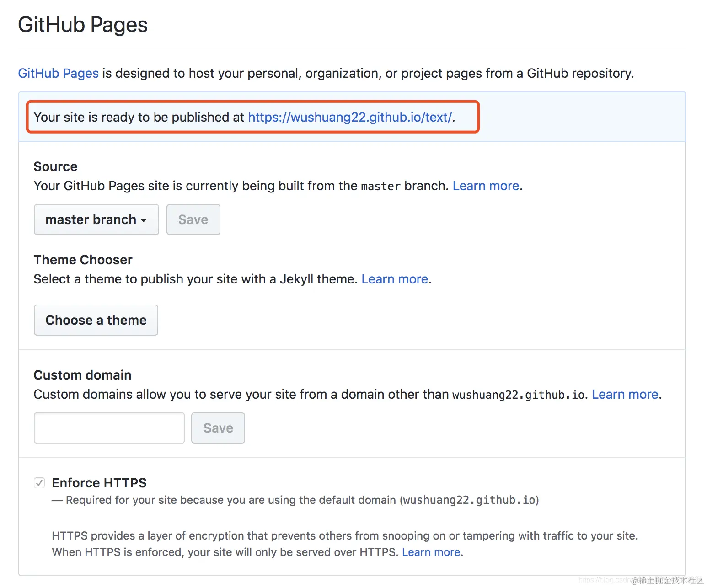707x588 pixels.
Task: Click the GitHub Pages page heading
Action: (x=83, y=25)
